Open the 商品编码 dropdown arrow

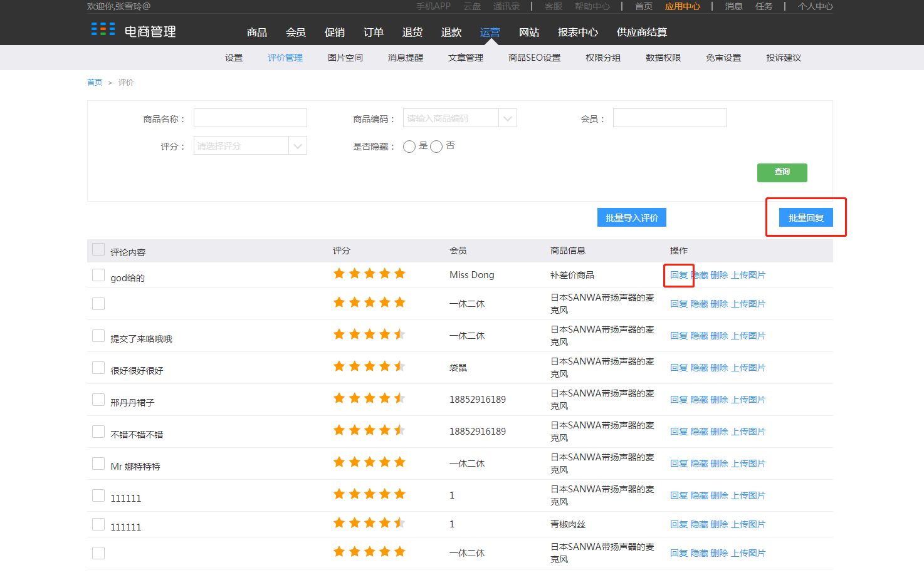(x=508, y=118)
